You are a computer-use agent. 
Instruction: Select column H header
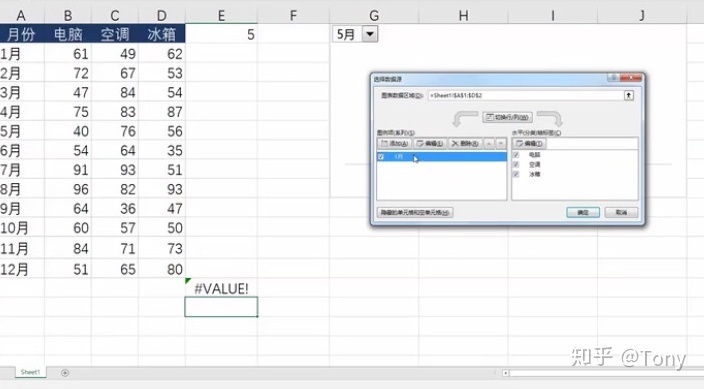[x=463, y=16]
